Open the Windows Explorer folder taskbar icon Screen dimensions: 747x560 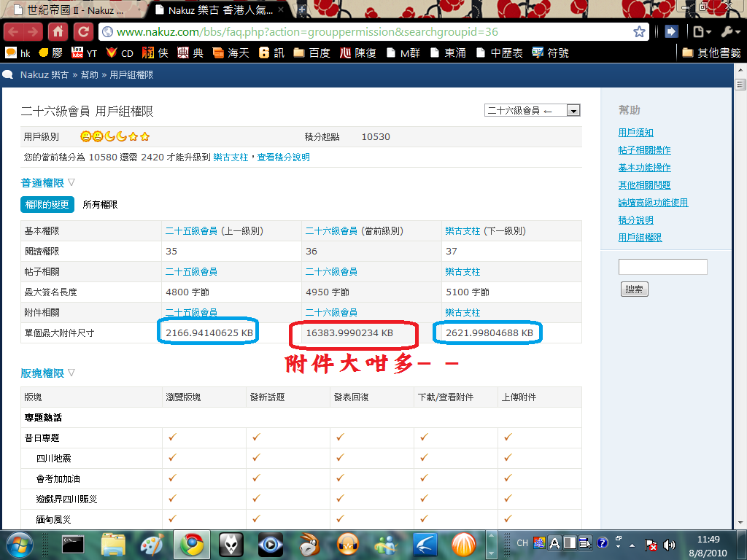pos(113,544)
